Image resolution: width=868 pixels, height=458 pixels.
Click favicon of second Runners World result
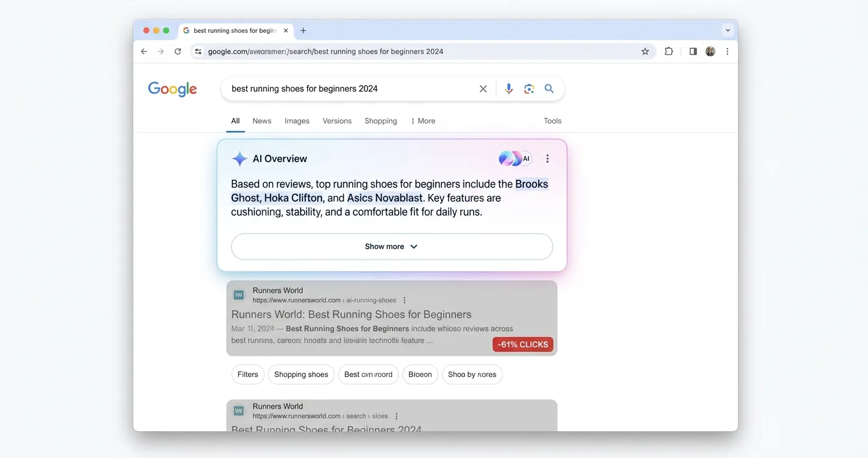[x=239, y=411]
